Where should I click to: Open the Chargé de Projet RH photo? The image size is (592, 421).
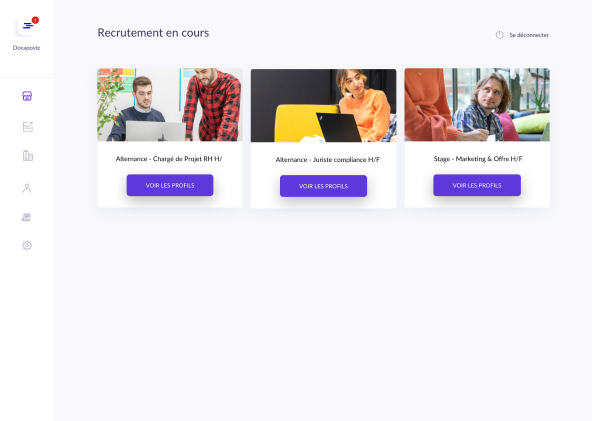point(170,105)
